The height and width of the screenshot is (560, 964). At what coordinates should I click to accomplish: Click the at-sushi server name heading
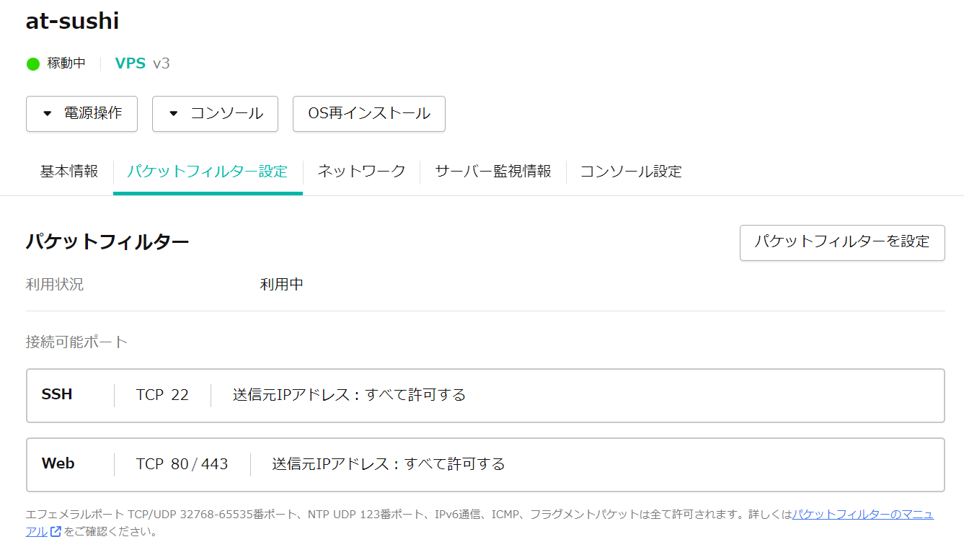tap(72, 21)
